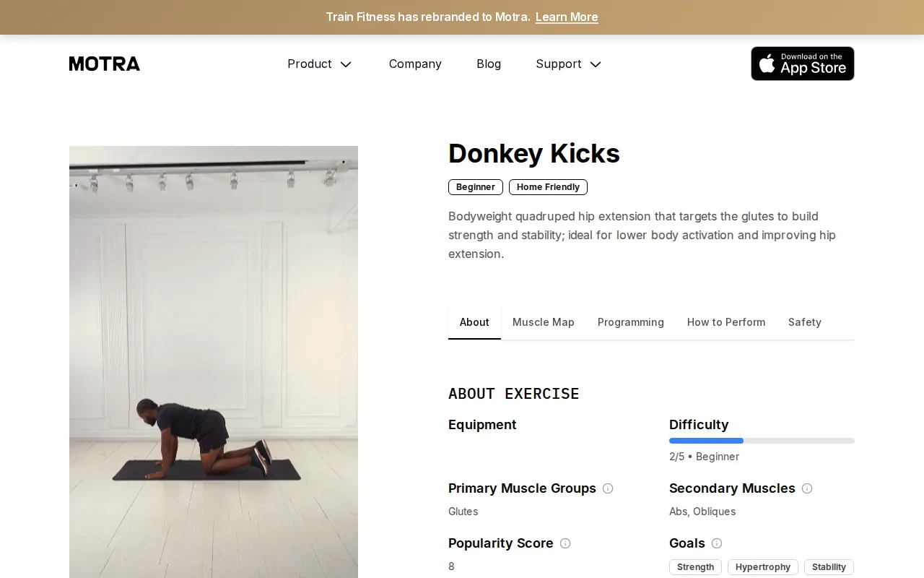The height and width of the screenshot is (578, 924).
Task: Open the How to Perform tab
Action: [726, 322]
